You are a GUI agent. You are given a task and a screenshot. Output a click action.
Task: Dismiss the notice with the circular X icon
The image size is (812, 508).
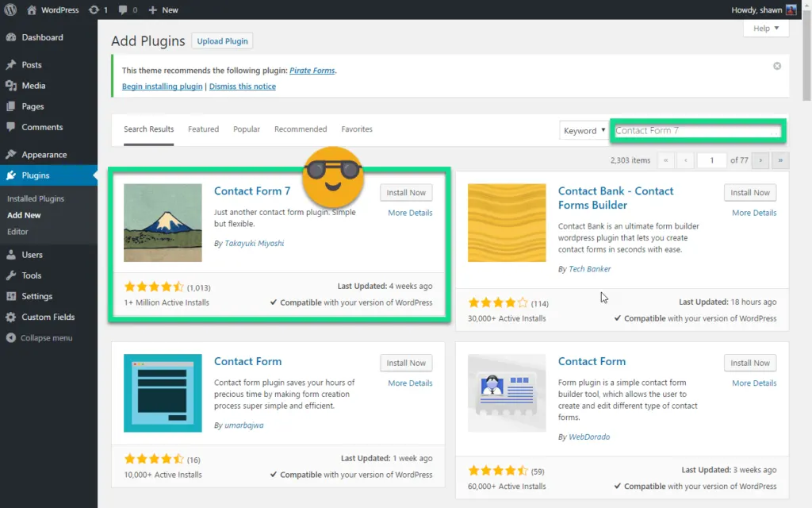(x=777, y=66)
